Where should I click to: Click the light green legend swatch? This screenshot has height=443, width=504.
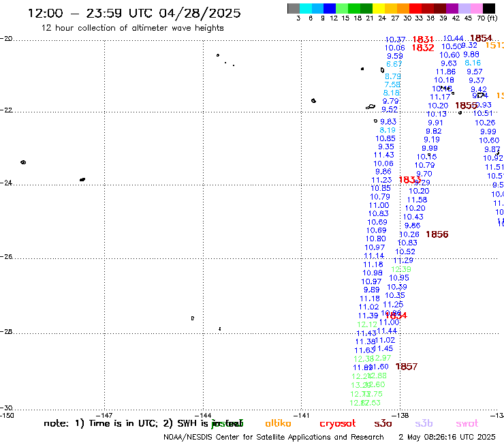click(342, 8)
